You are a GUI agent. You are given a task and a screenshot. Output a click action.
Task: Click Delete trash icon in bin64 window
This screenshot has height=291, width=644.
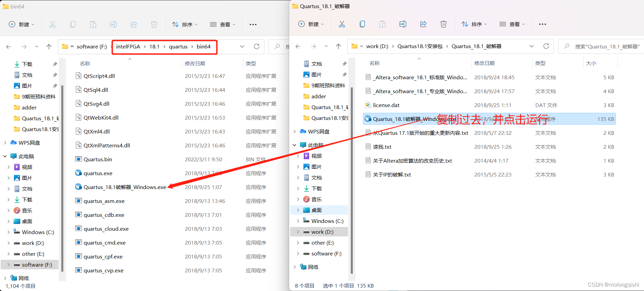(x=154, y=24)
